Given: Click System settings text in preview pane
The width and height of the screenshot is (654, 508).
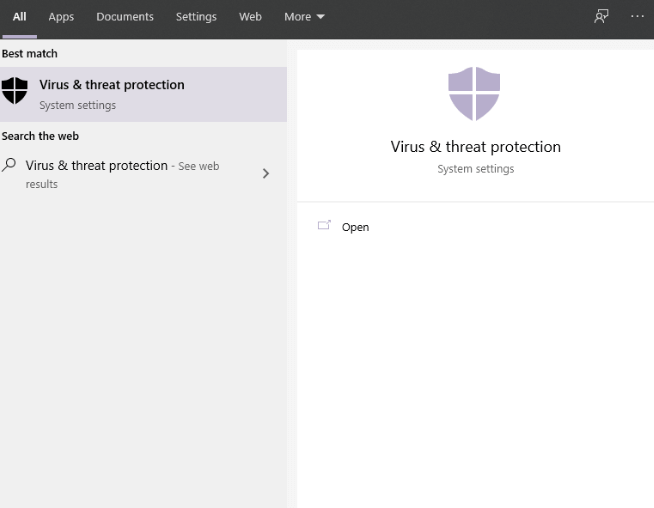Looking at the screenshot, I should point(475,169).
